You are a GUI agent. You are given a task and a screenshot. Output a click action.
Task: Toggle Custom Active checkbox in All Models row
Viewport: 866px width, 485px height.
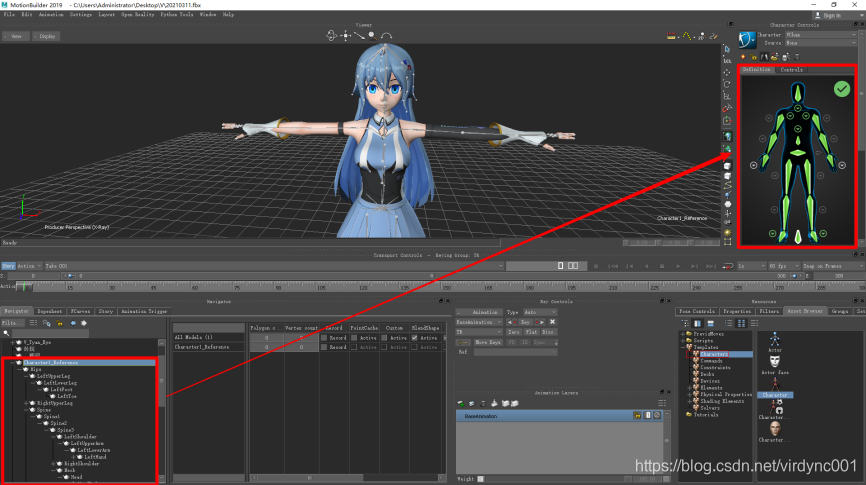pos(384,338)
